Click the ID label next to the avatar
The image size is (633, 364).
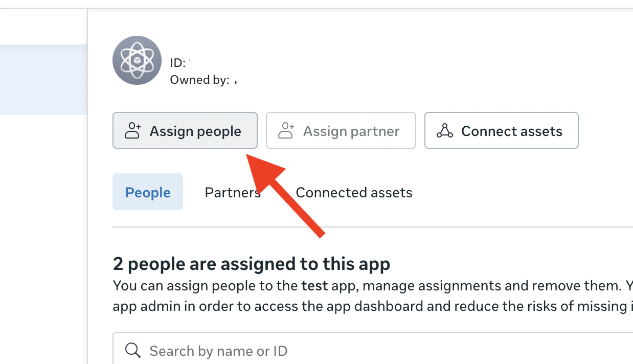pyautogui.click(x=177, y=62)
